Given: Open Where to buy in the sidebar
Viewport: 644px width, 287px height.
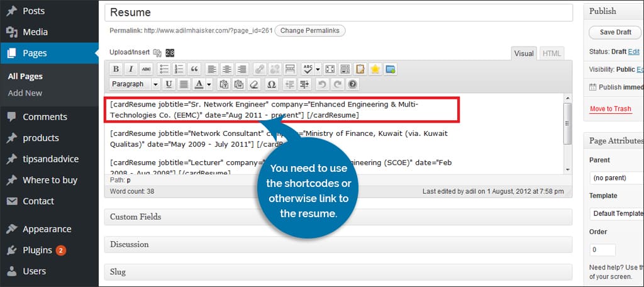Looking at the screenshot, I should click(x=49, y=180).
